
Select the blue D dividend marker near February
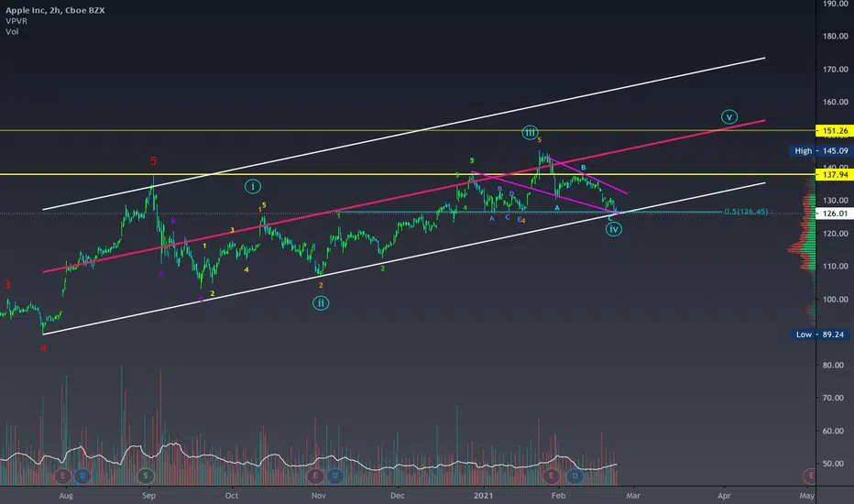point(575,476)
